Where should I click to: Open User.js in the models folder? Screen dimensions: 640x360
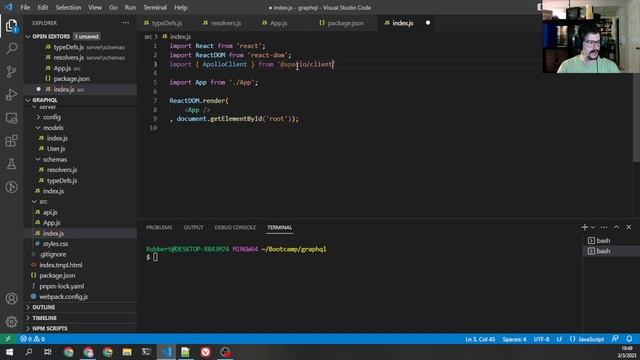(x=56, y=149)
